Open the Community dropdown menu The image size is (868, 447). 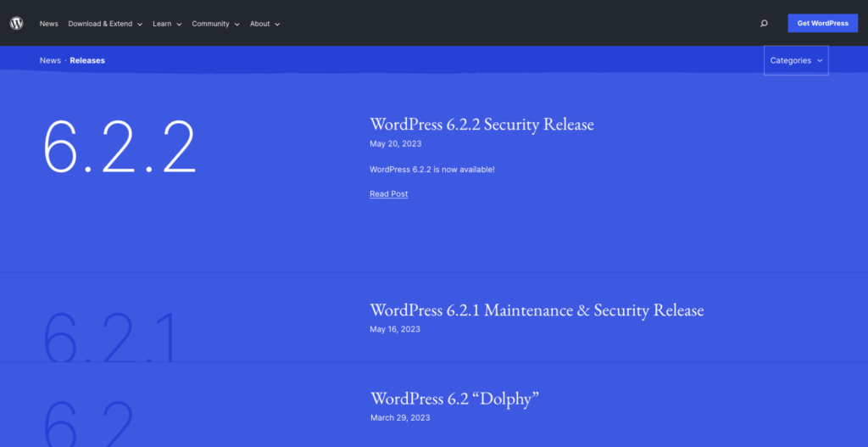[x=215, y=24]
